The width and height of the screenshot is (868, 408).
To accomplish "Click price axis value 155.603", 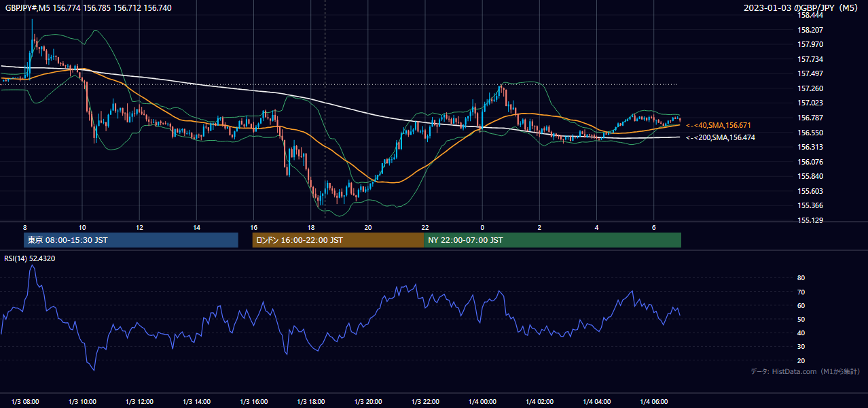I will (x=810, y=191).
